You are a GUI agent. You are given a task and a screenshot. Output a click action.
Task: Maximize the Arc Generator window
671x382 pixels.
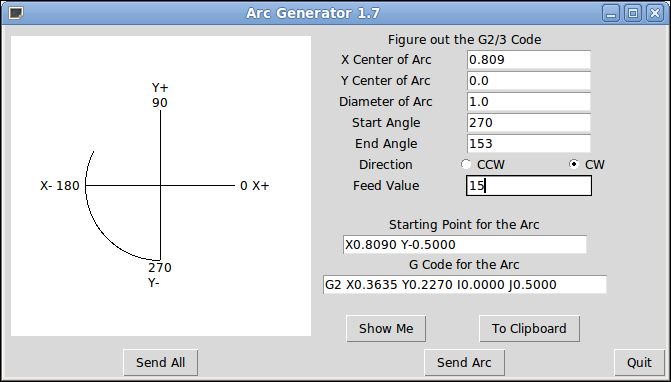point(633,13)
